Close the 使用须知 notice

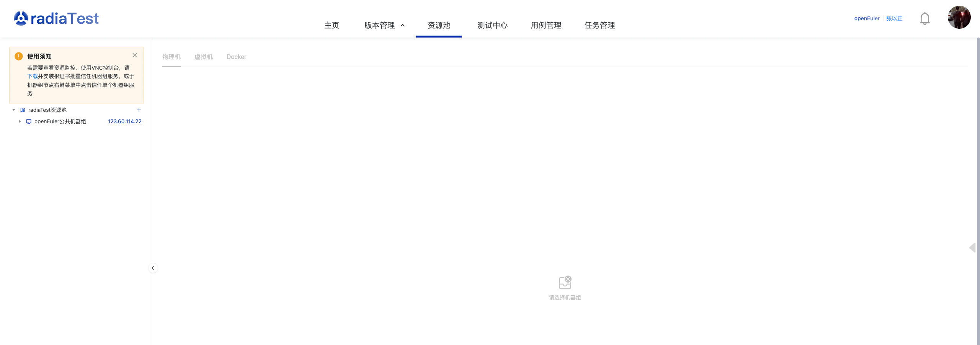click(x=135, y=55)
